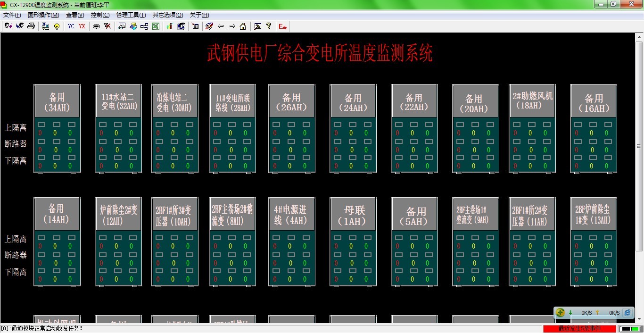
Task: Select the blue YC toolbar button
Action: pos(71,26)
